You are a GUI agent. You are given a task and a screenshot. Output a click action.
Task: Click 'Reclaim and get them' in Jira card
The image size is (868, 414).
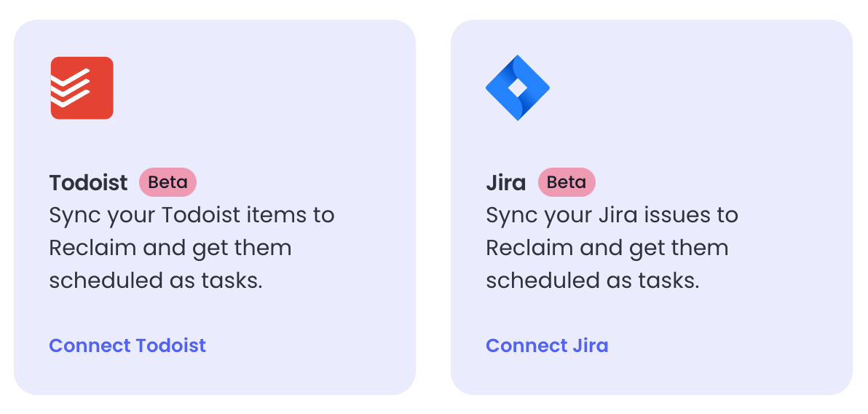coord(607,248)
